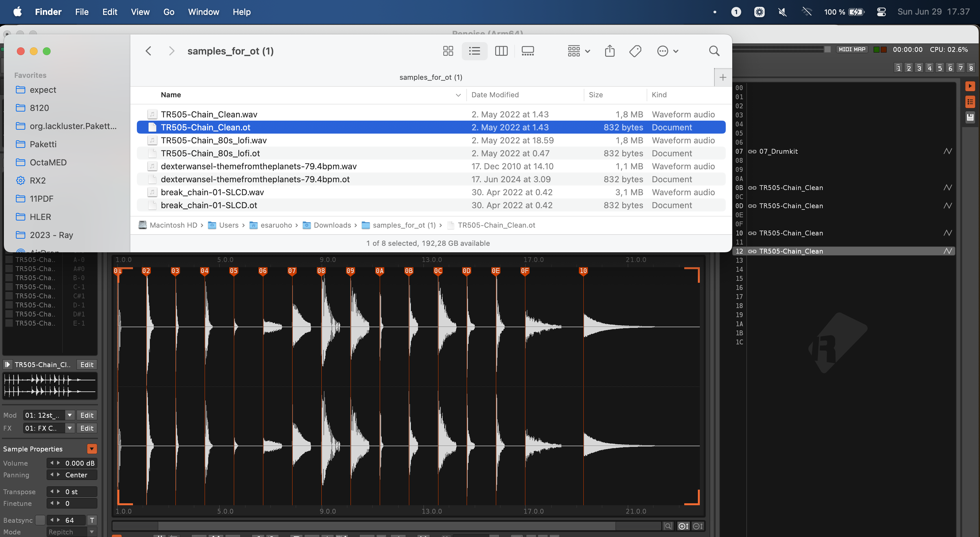Toggle checkbox for TR505-Cha.. D#1 sample
This screenshot has width=980, height=537.
[x=9, y=314]
